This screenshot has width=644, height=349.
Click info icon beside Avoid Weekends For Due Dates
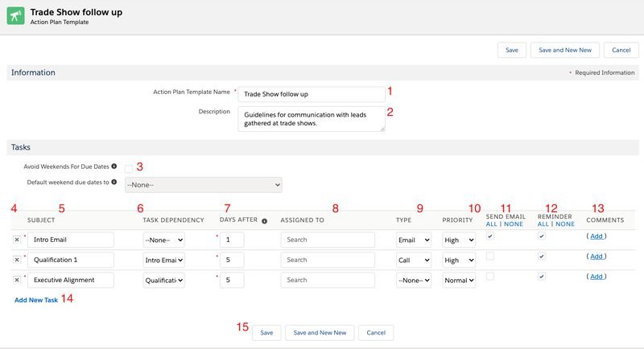point(114,166)
